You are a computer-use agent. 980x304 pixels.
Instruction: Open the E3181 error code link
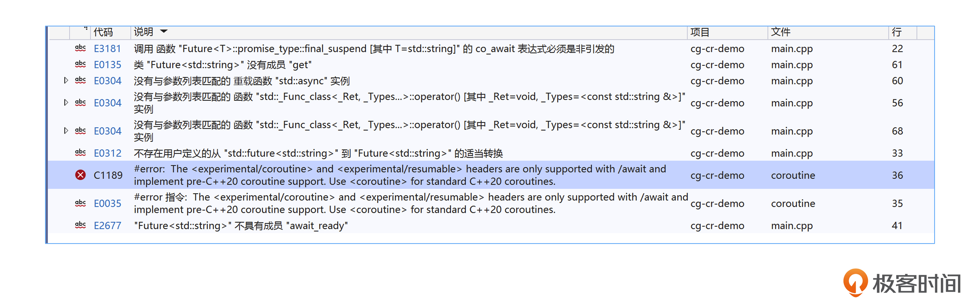107,49
